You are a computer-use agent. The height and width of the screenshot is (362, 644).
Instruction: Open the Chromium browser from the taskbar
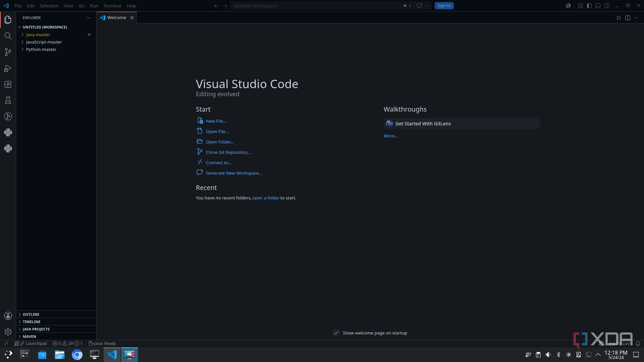click(x=77, y=355)
